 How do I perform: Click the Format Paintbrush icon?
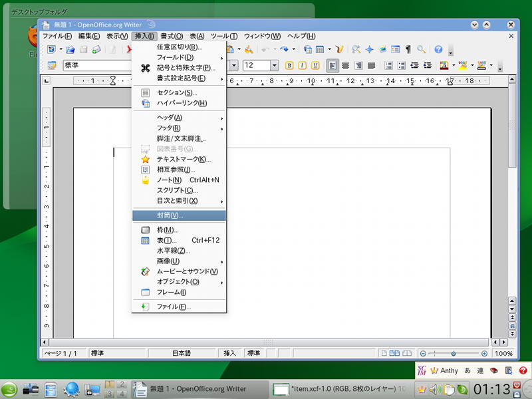point(249,49)
